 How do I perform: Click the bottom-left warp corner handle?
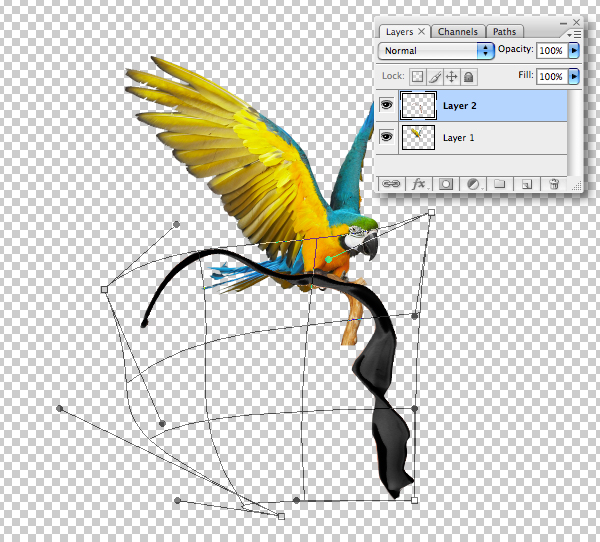(x=281, y=517)
